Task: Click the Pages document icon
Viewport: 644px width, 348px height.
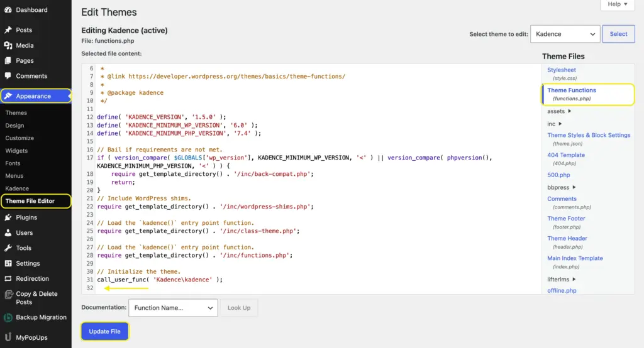Action: 8,61
